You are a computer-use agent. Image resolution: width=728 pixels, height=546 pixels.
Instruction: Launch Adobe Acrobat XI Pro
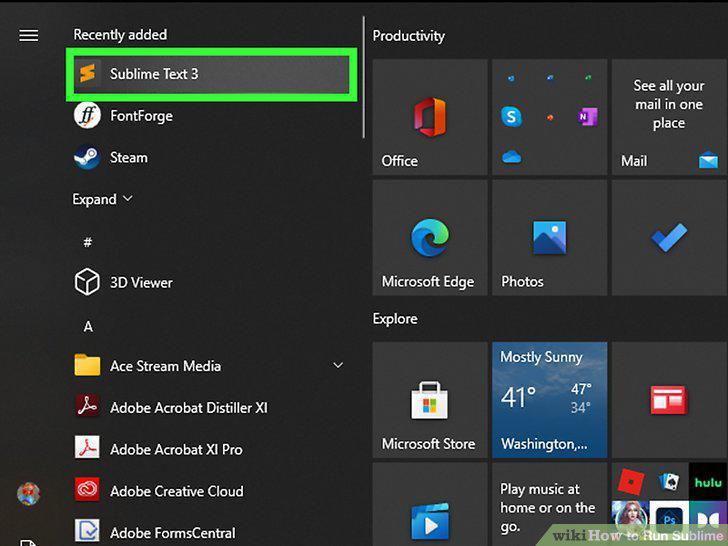pos(211,449)
